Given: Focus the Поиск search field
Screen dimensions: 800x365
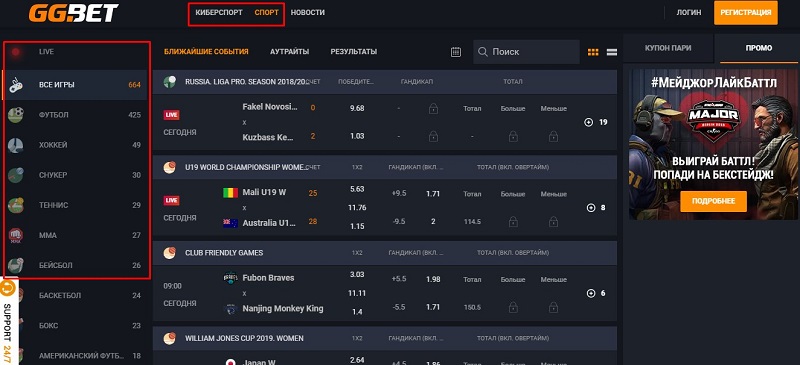Looking at the screenshot, I should click(526, 52).
